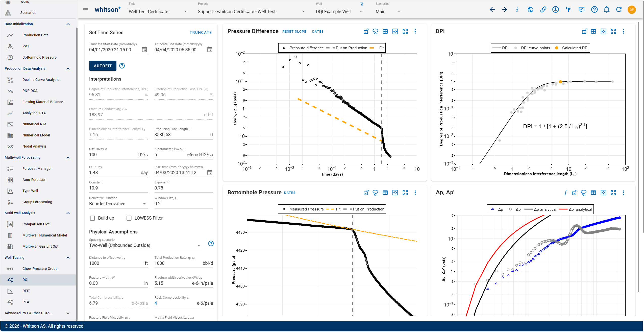Switch units with the °F icon
This screenshot has width=644, height=332.
click(568, 10)
